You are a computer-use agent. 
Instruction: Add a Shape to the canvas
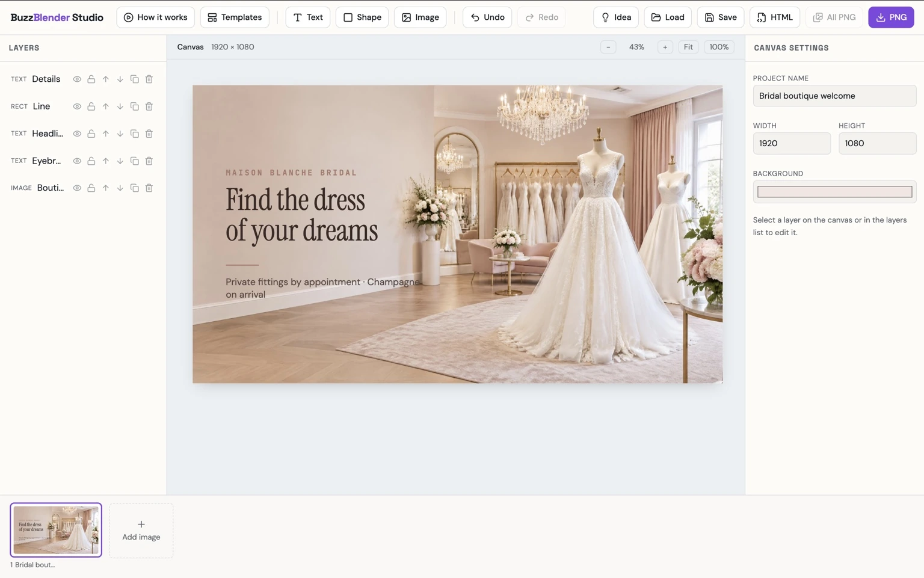point(362,17)
